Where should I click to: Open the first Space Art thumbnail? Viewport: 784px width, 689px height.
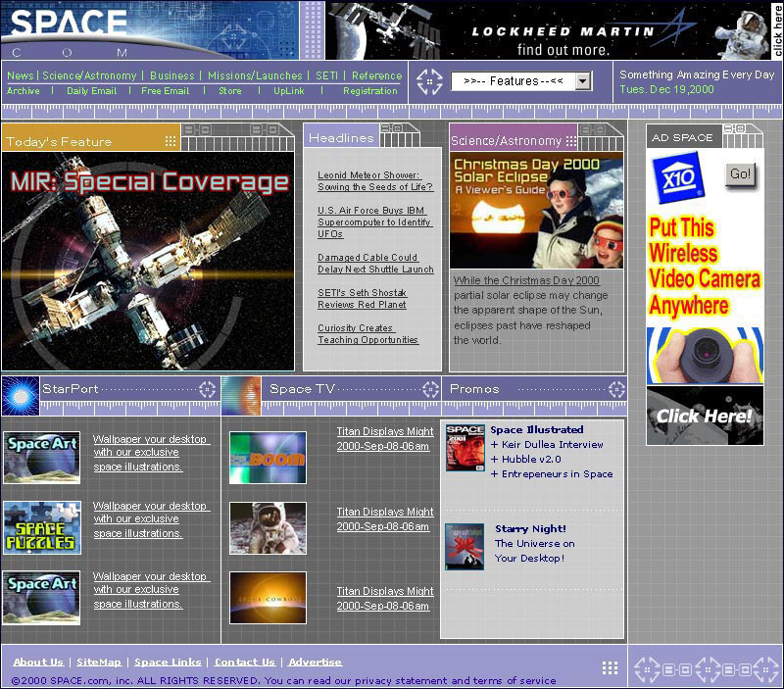41,458
